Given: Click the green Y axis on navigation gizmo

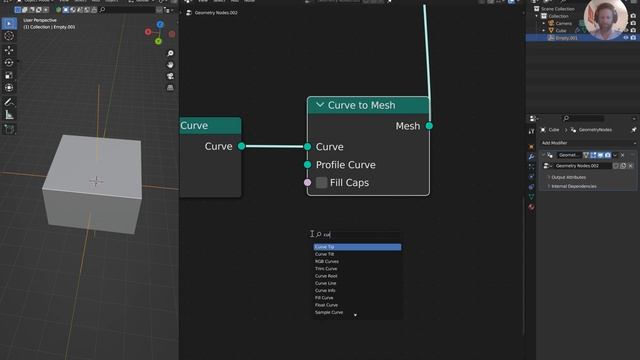Looking at the screenshot, I should pos(158,41).
